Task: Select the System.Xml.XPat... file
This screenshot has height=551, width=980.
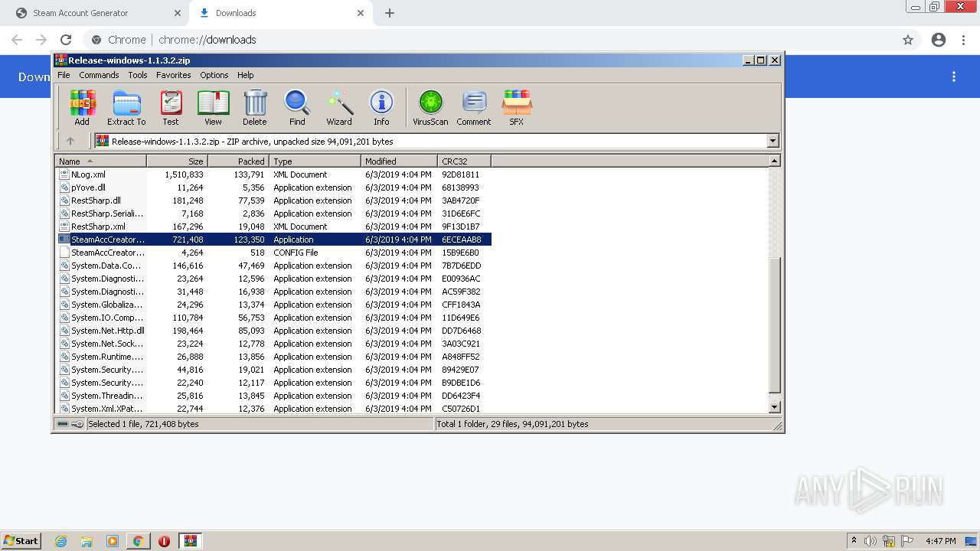Action: coord(274,409)
